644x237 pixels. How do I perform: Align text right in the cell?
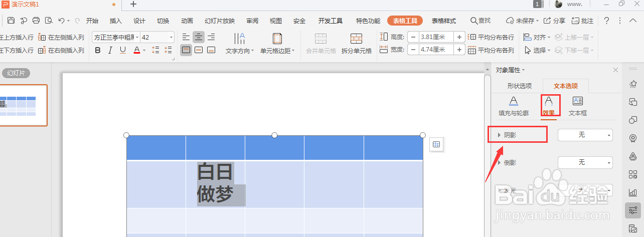[211, 37]
